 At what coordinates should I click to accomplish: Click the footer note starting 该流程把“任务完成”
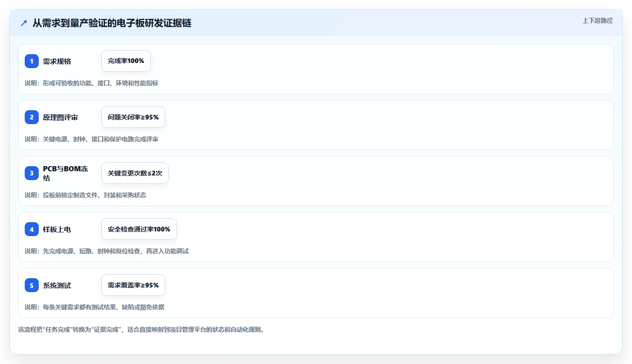coord(141,329)
